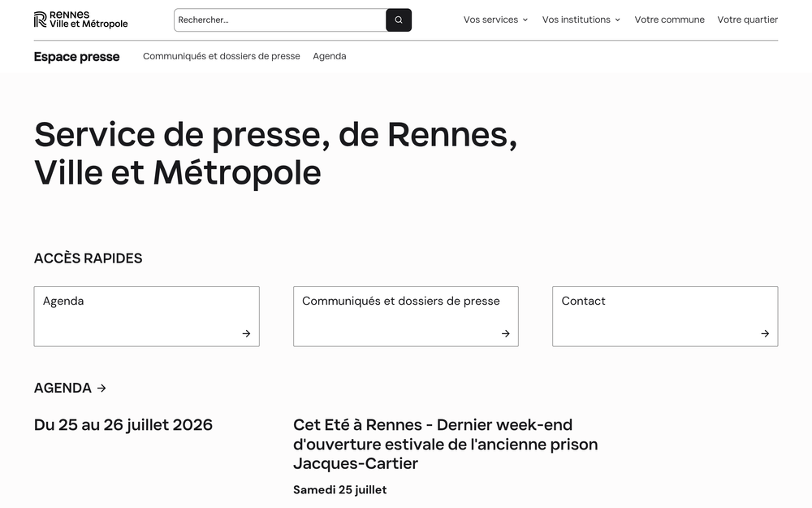This screenshot has width=812, height=508.
Task: Click the arrow in the Contact card
Action: point(765,333)
